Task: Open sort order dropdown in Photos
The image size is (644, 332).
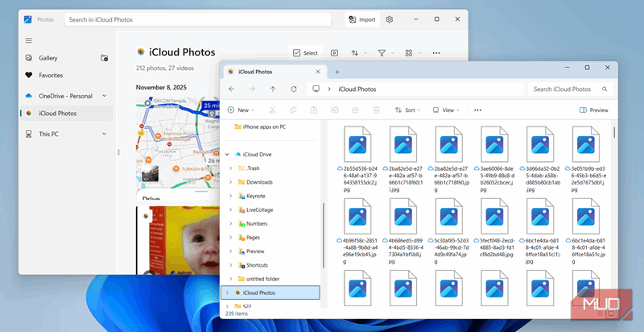Action: pyautogui.click(x=359, y=53)
